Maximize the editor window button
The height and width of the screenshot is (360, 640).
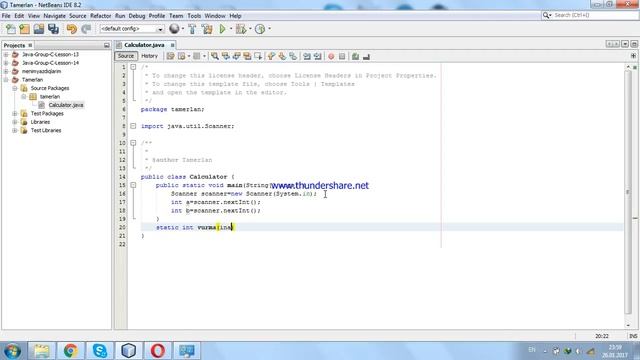pyautogui.click(x=634, y=44)
